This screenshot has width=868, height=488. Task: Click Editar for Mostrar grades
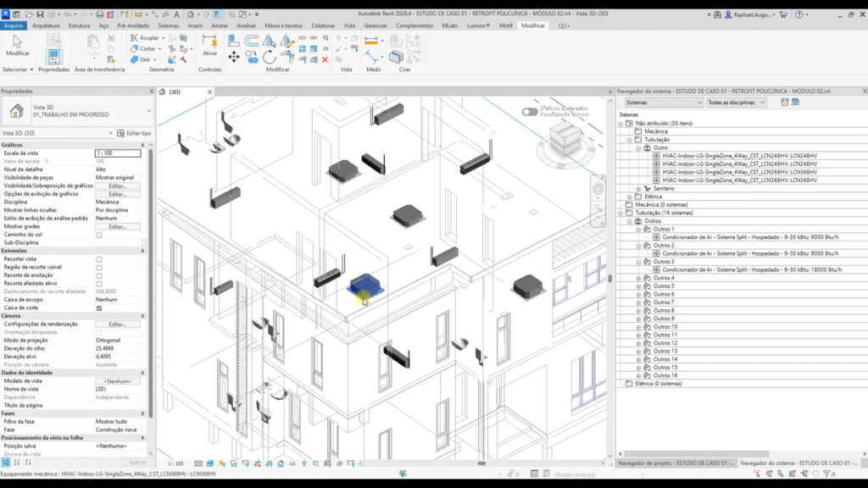(117, 227)
